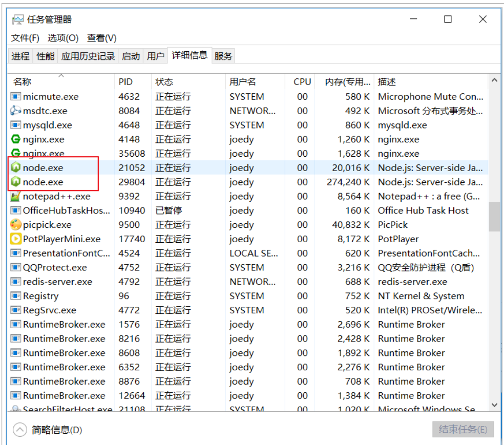Sort by the 描述 column header

431,81
